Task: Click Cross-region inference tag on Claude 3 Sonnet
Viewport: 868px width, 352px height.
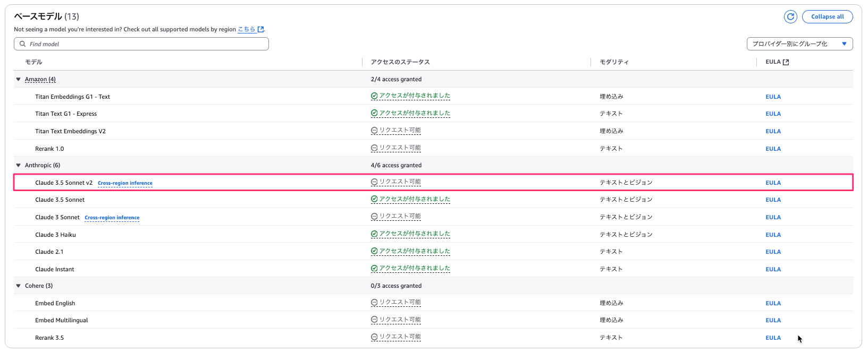Action: (x=112, y=218)
